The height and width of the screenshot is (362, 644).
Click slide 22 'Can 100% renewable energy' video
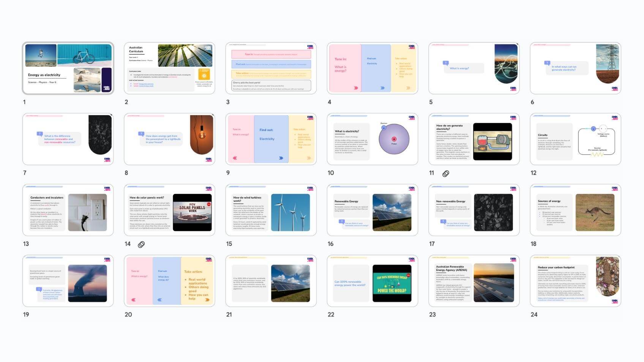[x=372, y=281]
